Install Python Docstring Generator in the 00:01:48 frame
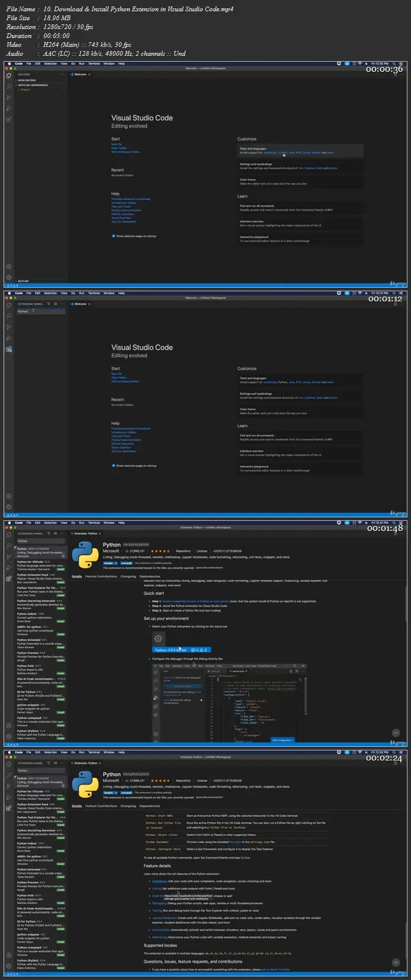The height and width of the screenshot is (980, 411). click(x=61, y=607)
